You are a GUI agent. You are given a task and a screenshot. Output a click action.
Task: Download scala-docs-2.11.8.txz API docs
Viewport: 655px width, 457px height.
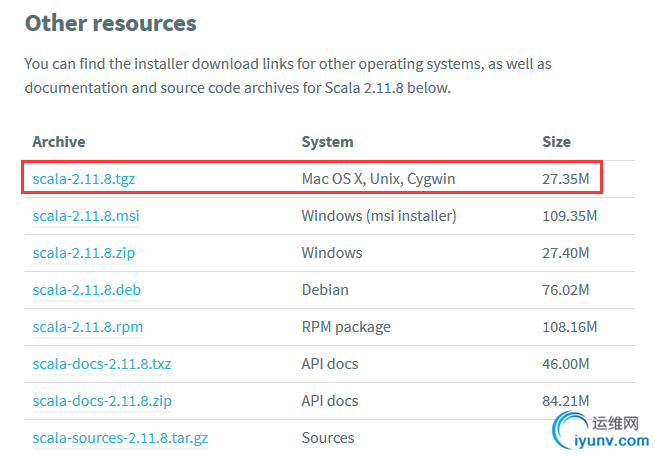pyautogui.click(x=102, y=364)
